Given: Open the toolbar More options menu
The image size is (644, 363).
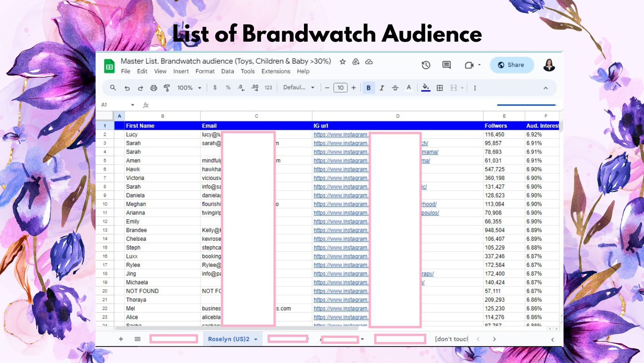Looking at the screenshot, I should (x=475, y=88).
